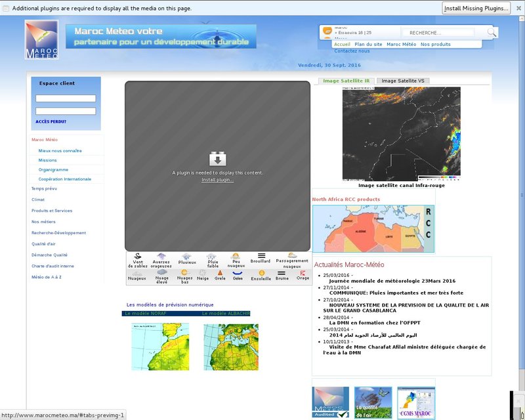Viewport: 525px width, 420px height.
Task: Open the North Africa RCC products map
Action: click(373, 229)
